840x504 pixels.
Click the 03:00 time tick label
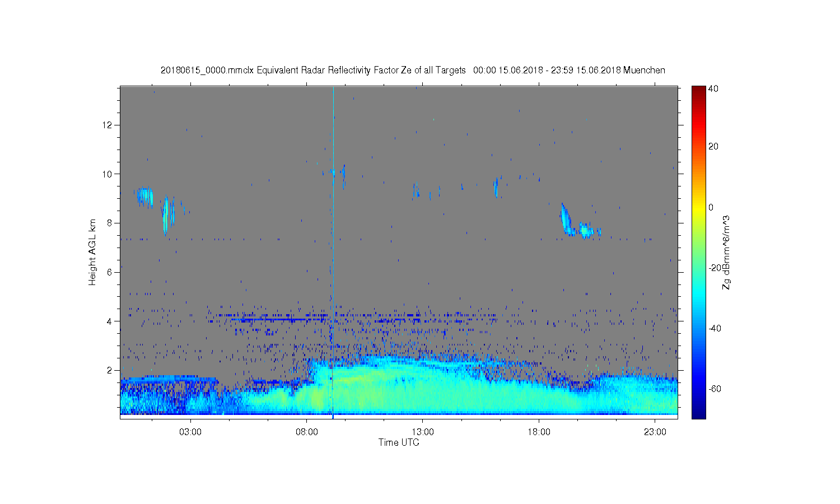190,432
